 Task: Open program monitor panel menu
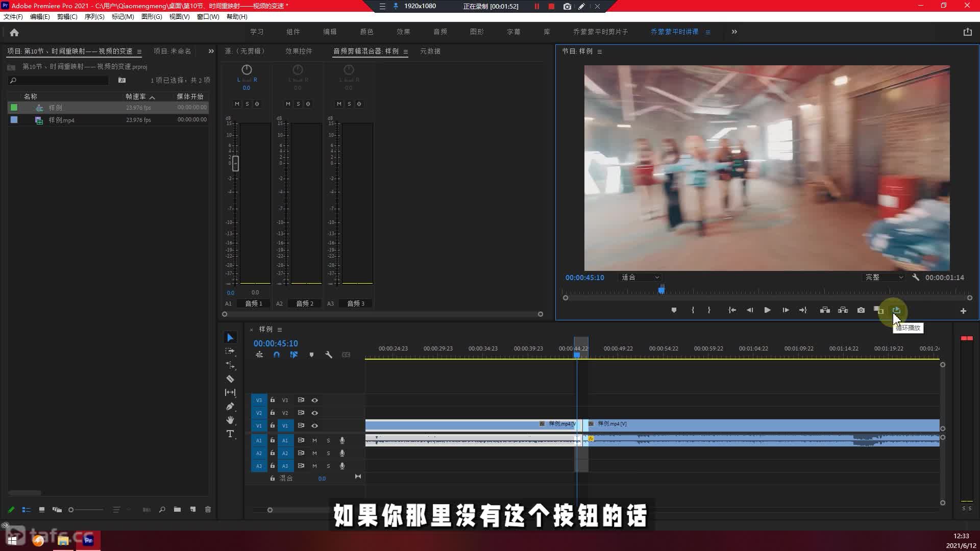point(600,52)
